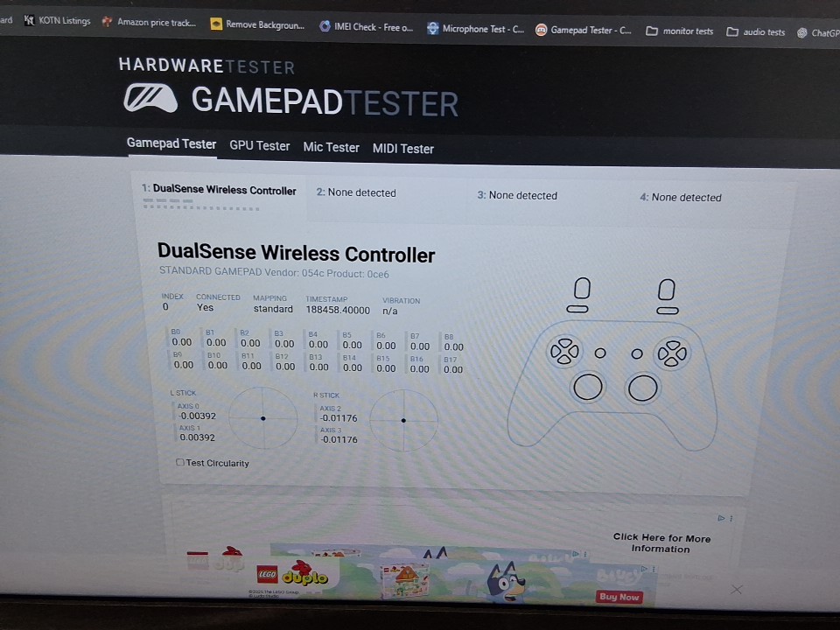Image resolution: width=840 pixels, height=630 pixels.
Task: Open the Microphone Test bookmark
Action: pos(475,29)
